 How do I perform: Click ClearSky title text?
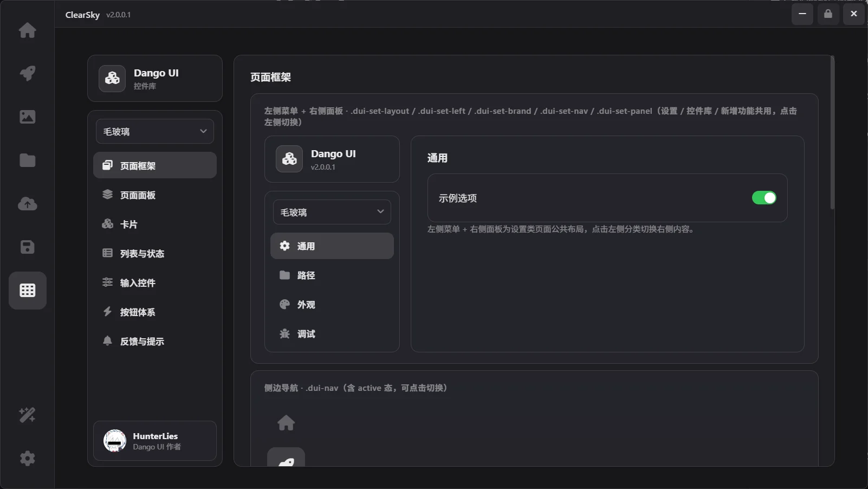tap(82, 15)
